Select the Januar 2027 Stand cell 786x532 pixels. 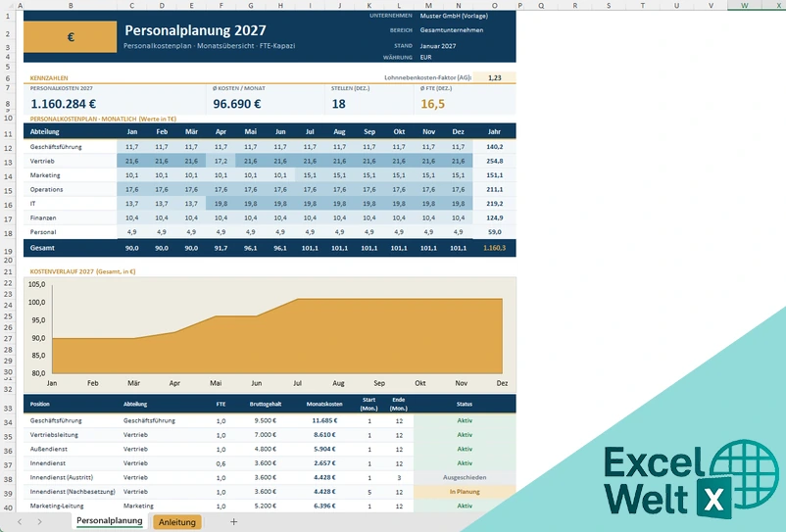(x=438, y=46)
